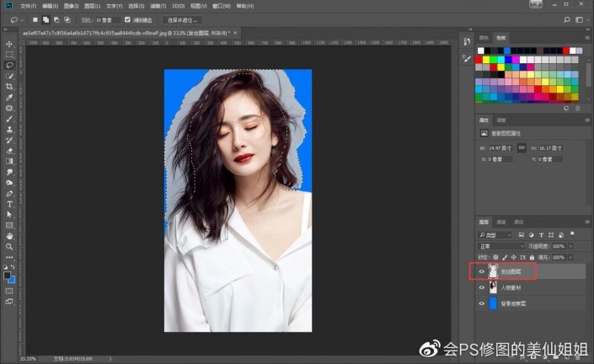Pick the red swatch in Swatches panel
This screenshot has width=594, height=364.
click(x=479, y=60)
